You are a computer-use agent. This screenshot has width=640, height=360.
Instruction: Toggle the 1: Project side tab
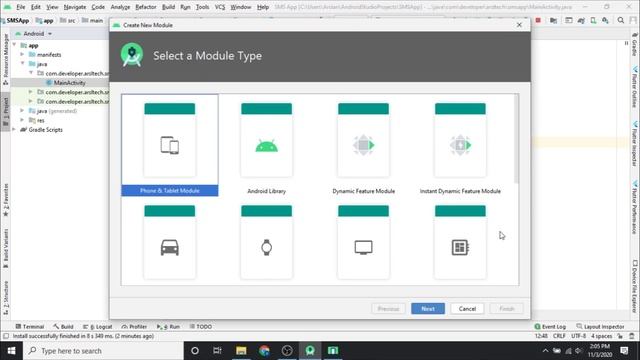(6, 111)
